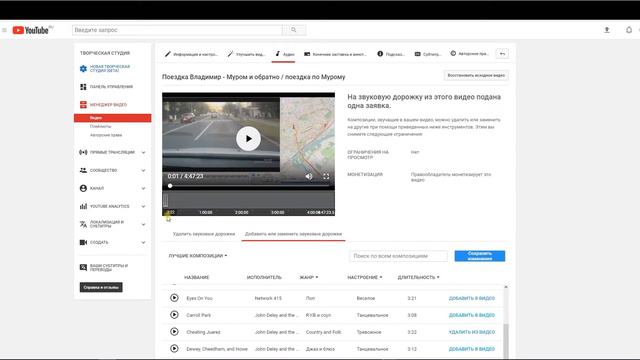This screenshot has height=360, width=640.
Task: Expand the Create section chevron
Action: click(x=143, y=242)
